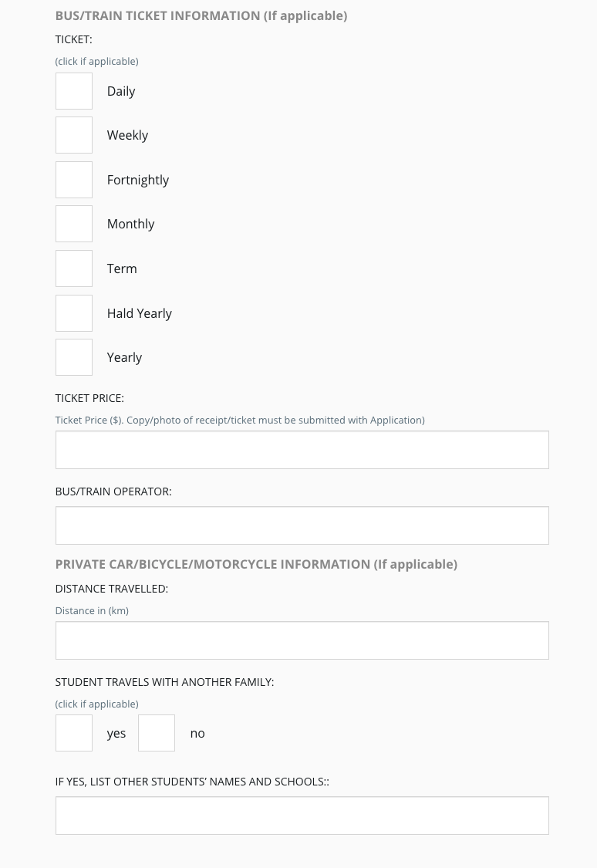Click the 'Private Car/Bicycle/Motorcycle Information' heading
Screen dimensions: 597x868
(256, 564)
